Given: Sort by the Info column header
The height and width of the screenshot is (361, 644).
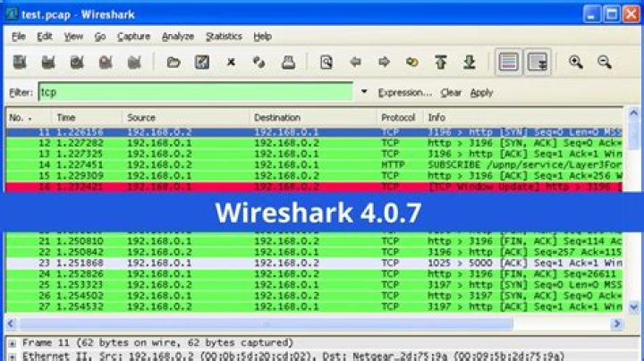Looking at the screenshot, I should [523, 118].
